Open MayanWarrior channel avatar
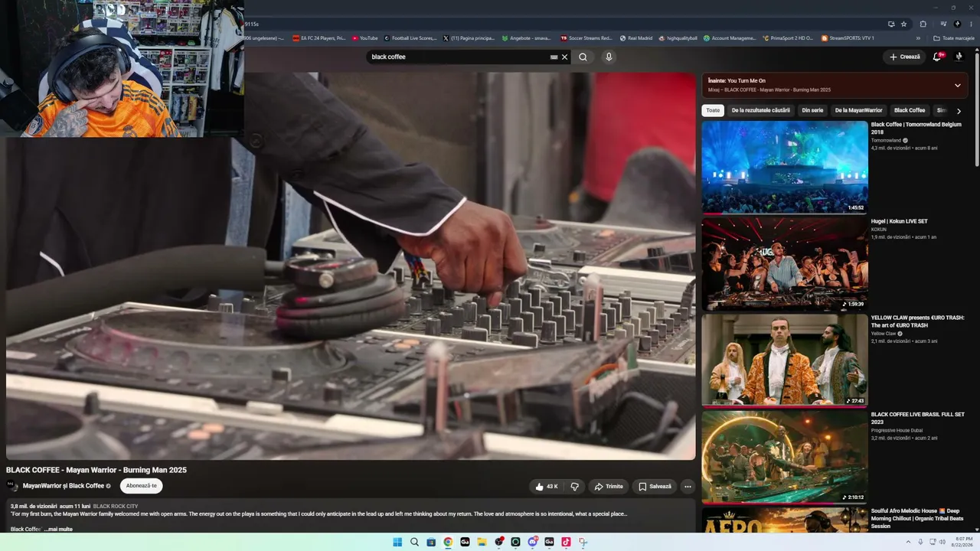 12,486
